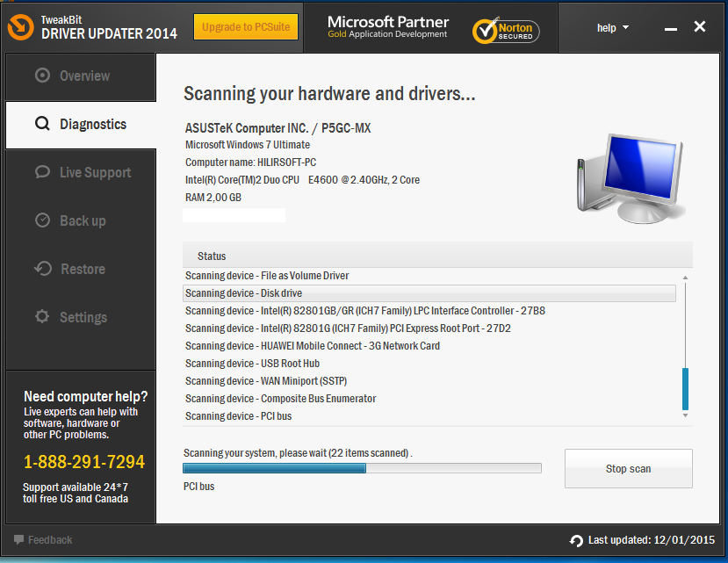Go to the Back up section

tap(81, 221)
